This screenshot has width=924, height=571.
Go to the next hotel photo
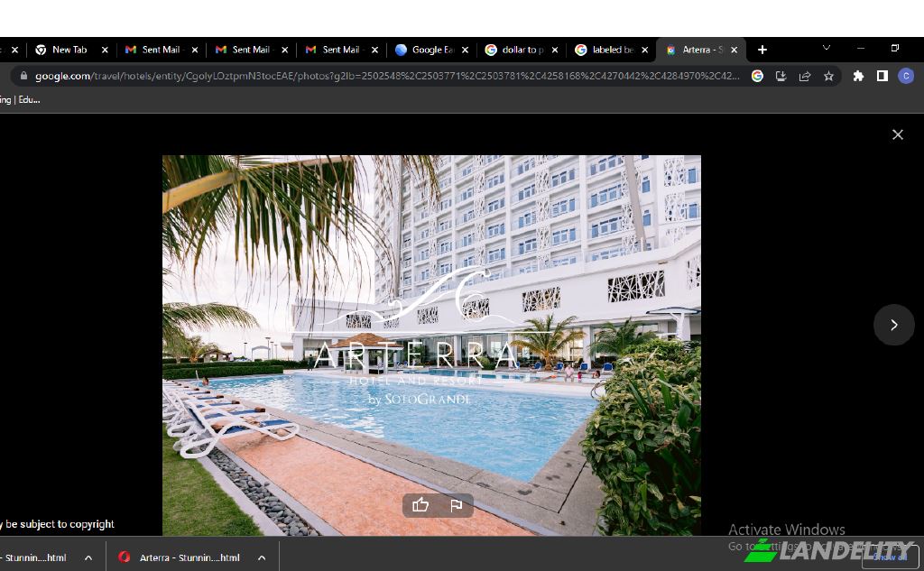[x=893, y=325]
